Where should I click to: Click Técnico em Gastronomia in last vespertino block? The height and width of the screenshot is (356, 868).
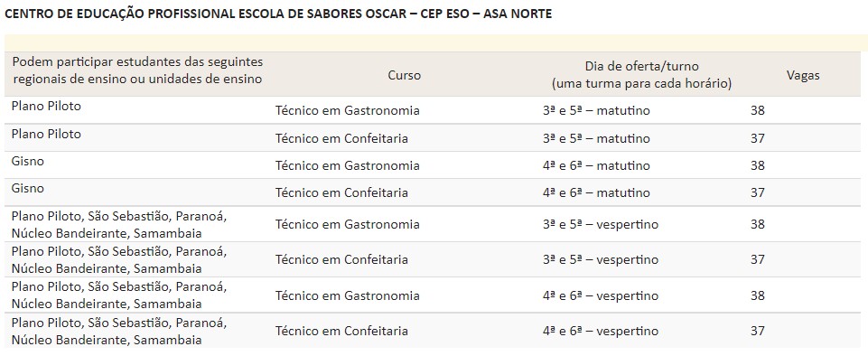(348, 295)
